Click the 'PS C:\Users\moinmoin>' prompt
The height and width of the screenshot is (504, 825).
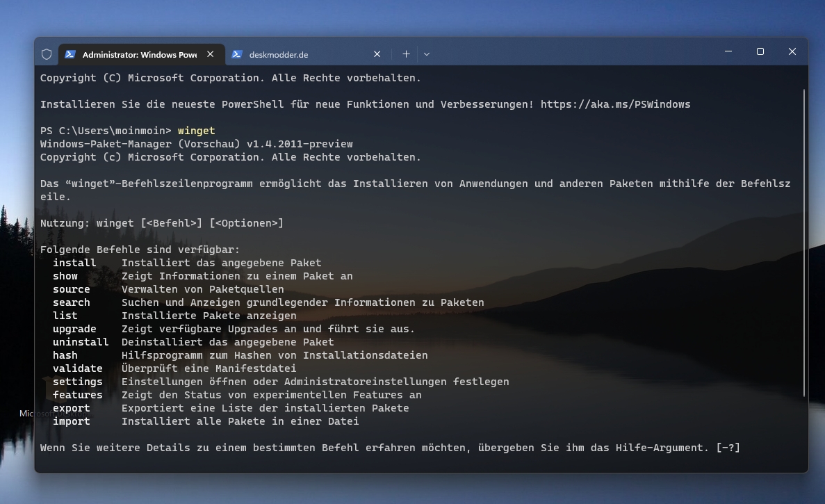(106, 131)
